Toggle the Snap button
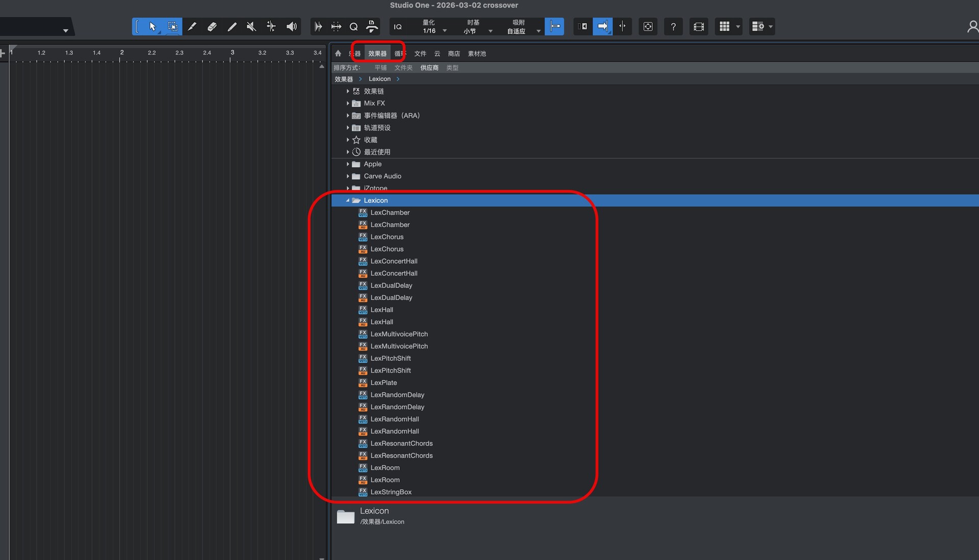This screenshot has height=560, width=979. tap(554, 26)
